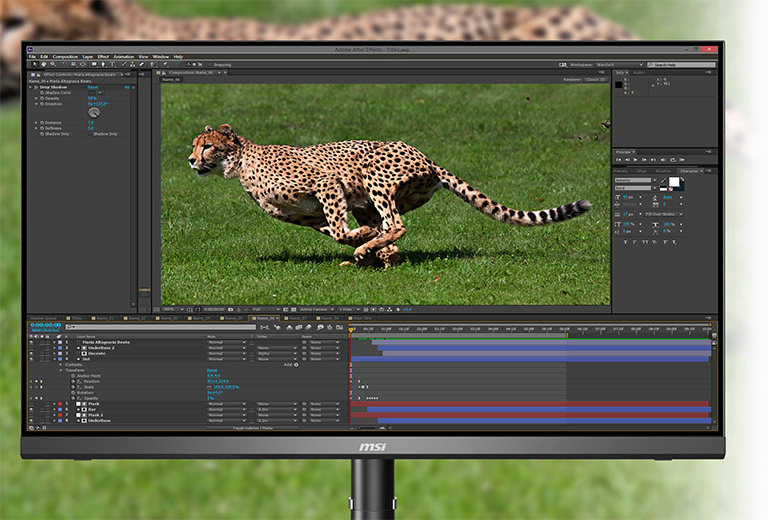Select the Type text tool

pos(112,64)
